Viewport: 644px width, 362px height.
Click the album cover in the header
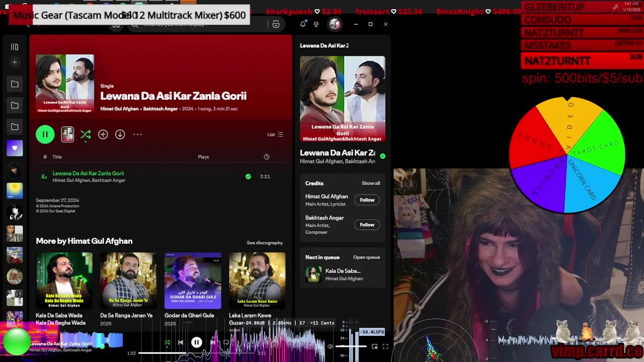[65, 83]
